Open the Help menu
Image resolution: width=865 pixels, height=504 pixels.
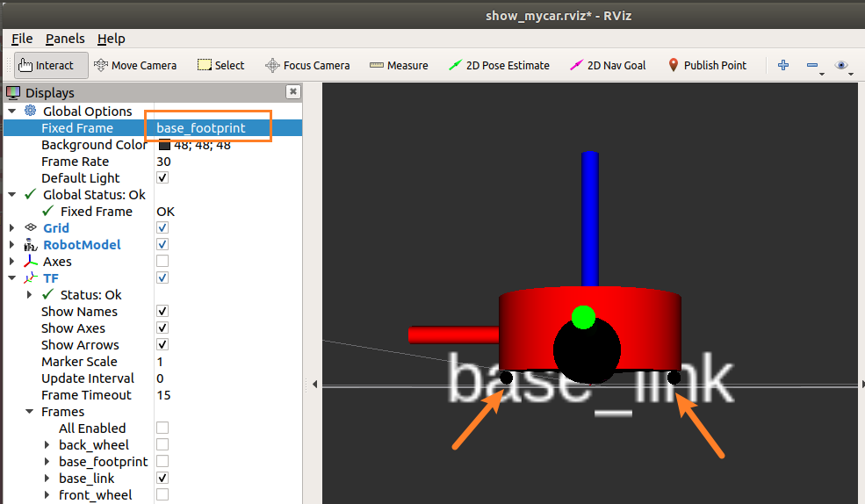click(112, 39)
